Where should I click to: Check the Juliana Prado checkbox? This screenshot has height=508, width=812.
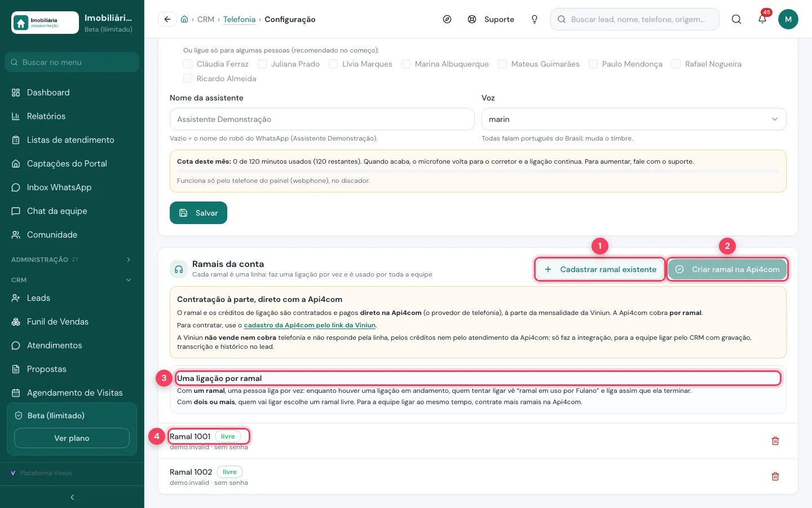(x=262, y=64)
